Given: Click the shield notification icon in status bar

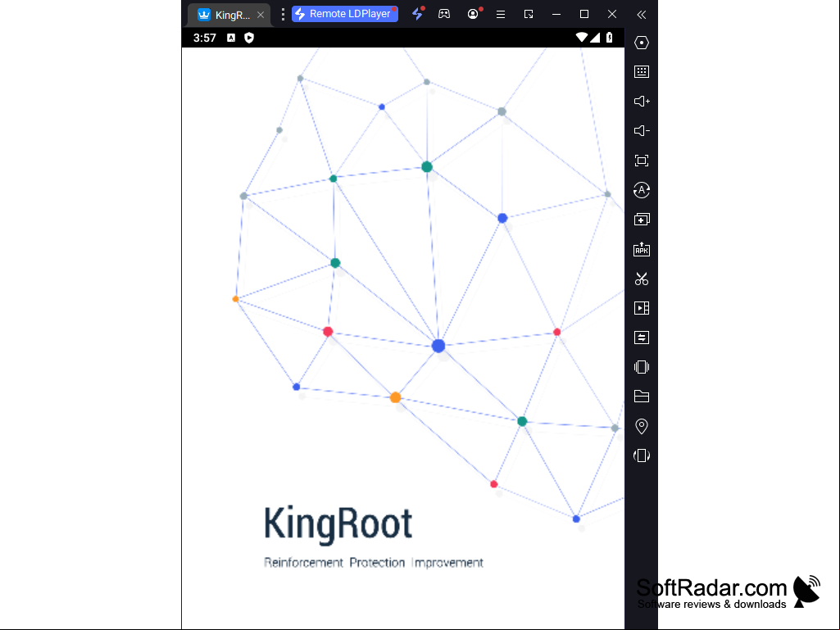Looking at the screenshot, I should pos(249,38).
